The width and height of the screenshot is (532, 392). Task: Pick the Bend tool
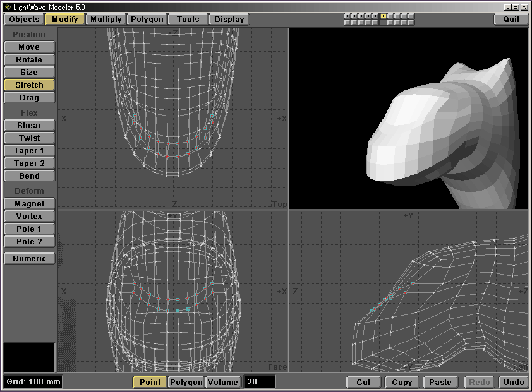coord(29,176)
